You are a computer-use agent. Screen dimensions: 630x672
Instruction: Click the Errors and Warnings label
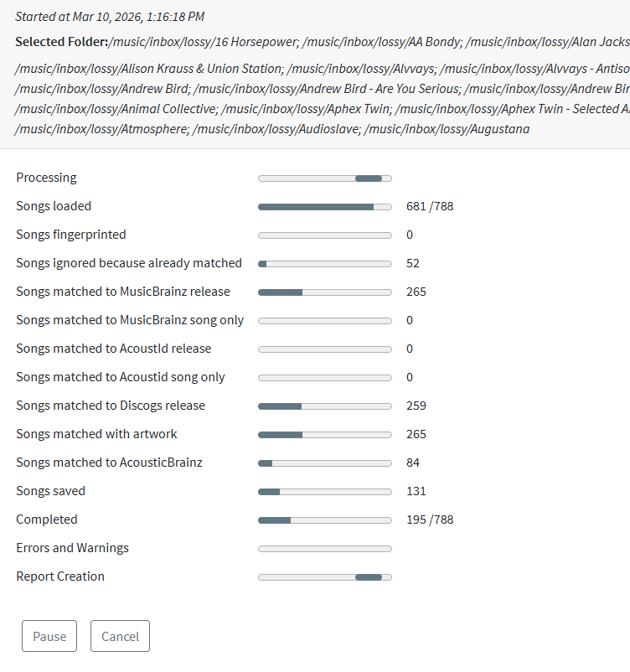click(x=72, y=548)
